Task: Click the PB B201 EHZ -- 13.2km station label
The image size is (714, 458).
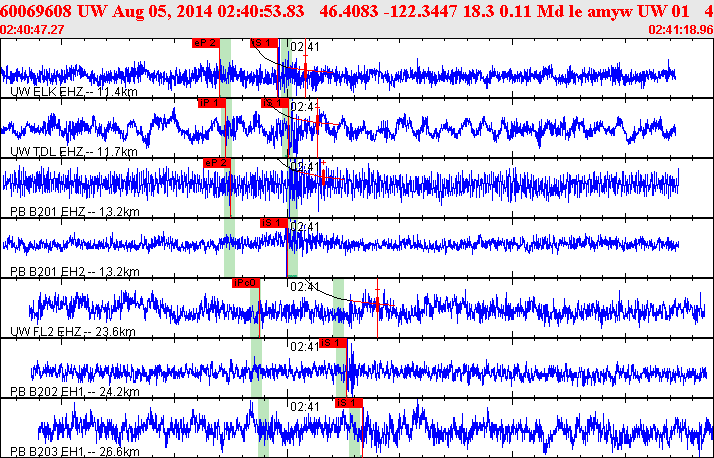Action: [75, 212]
